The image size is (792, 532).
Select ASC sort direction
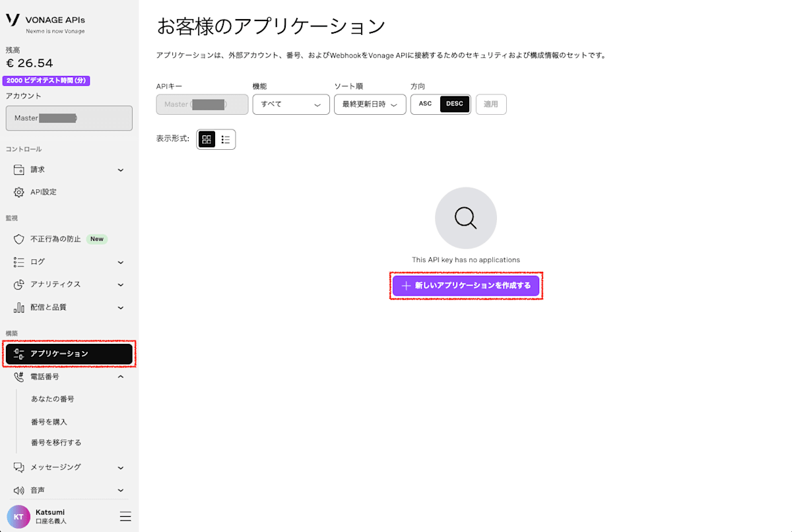426,104
